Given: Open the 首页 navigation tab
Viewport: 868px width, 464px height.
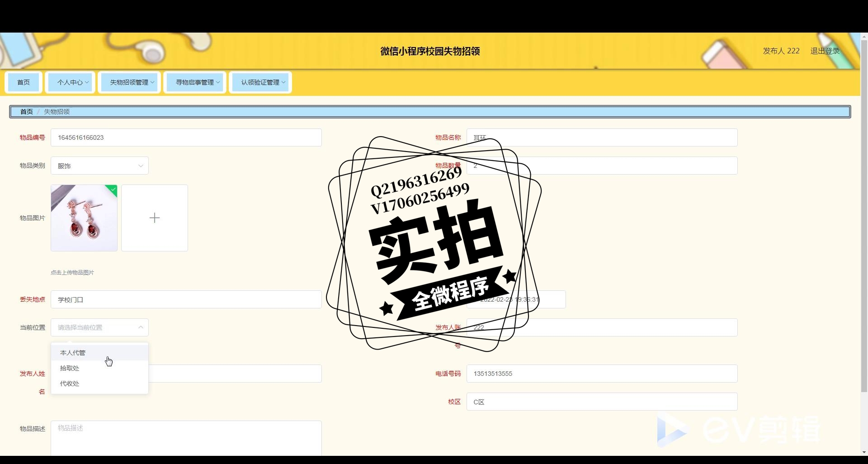Looking at the screenshot, I should coord(24,82).
